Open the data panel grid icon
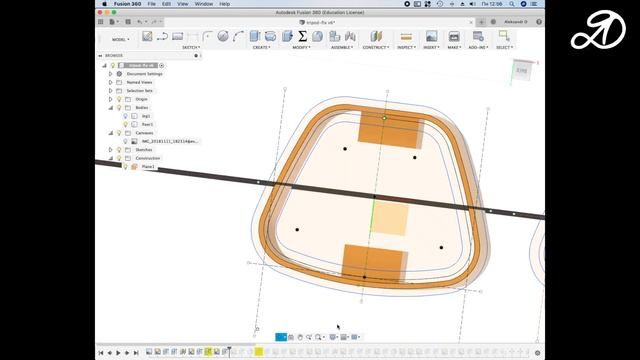The height and width of the screenshot is (360, 640). (100, 22)
